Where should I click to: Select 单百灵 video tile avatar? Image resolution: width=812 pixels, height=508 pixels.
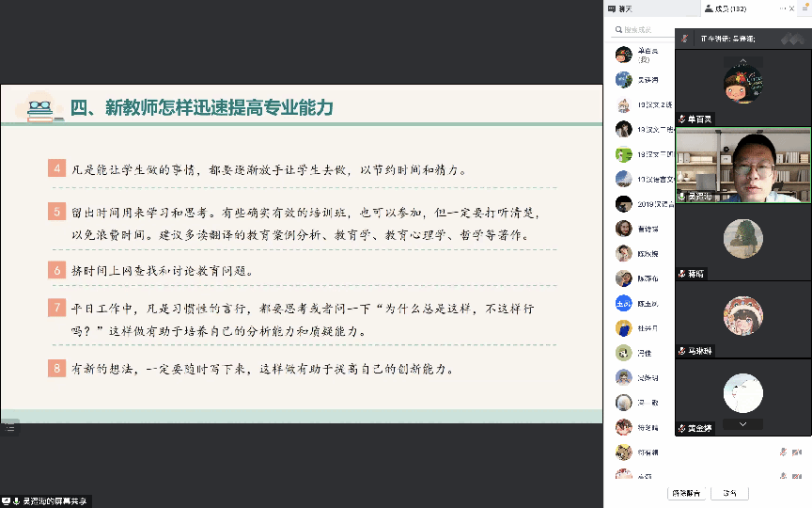[x=742, y=80]
